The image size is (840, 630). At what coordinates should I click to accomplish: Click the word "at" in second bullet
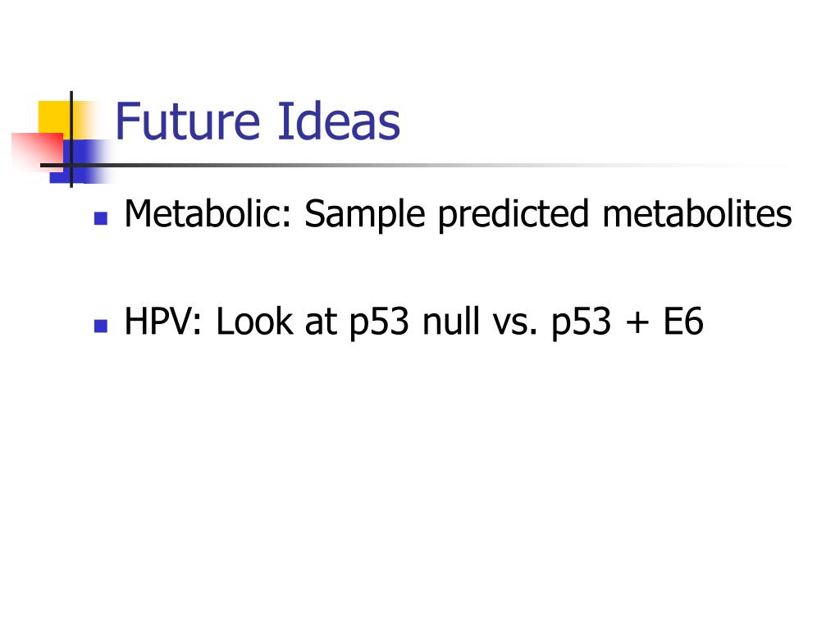tap(322, 322)
